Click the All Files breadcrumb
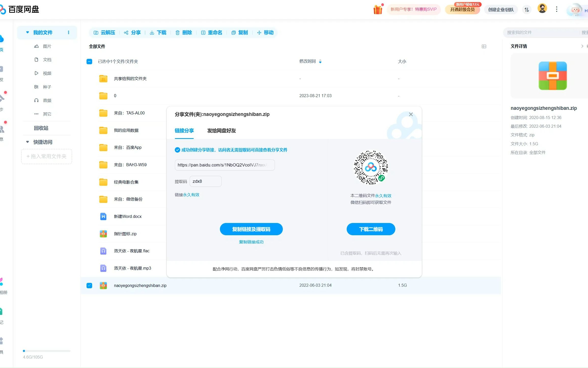Image resolution: width=588 pixels, height=368 pixels. [x=97, y=46]
